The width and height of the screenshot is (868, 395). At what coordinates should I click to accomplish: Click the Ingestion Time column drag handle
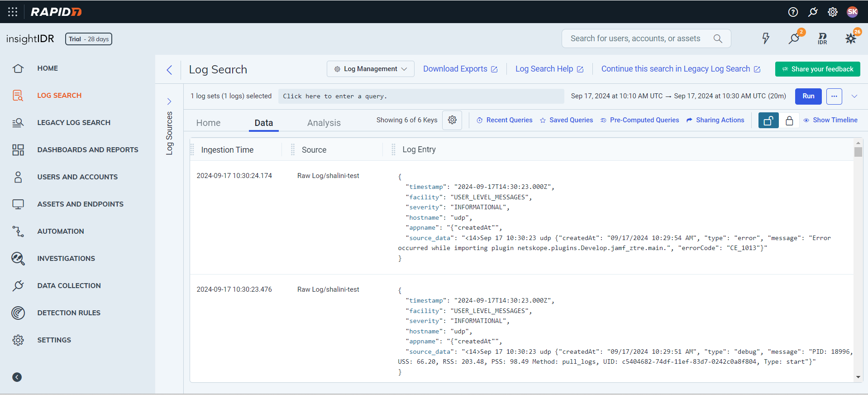[x=192, y=149]
